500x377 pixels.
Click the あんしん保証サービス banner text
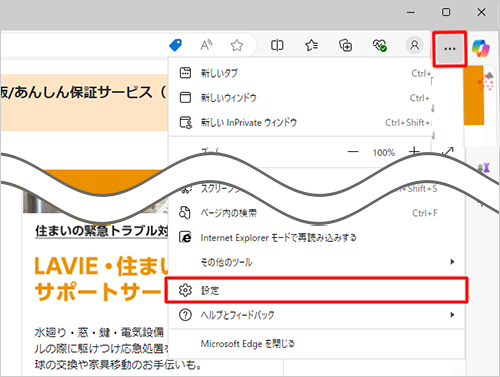point(83,93)
